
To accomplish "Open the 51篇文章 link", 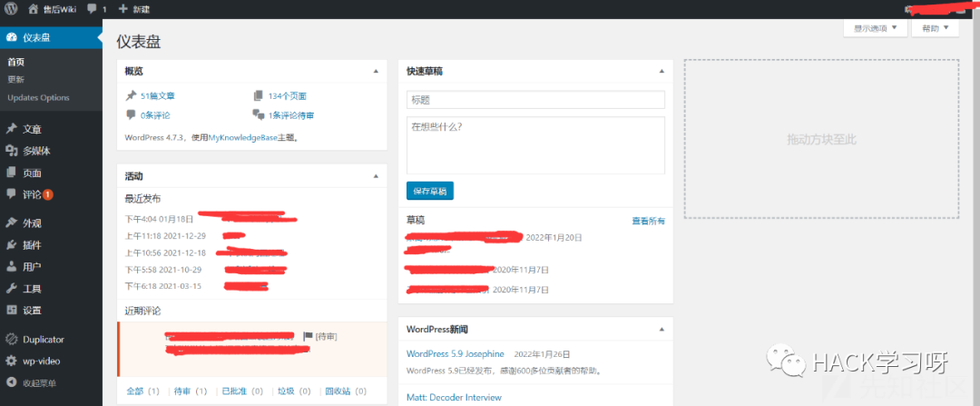I will [x=158, y=96].
